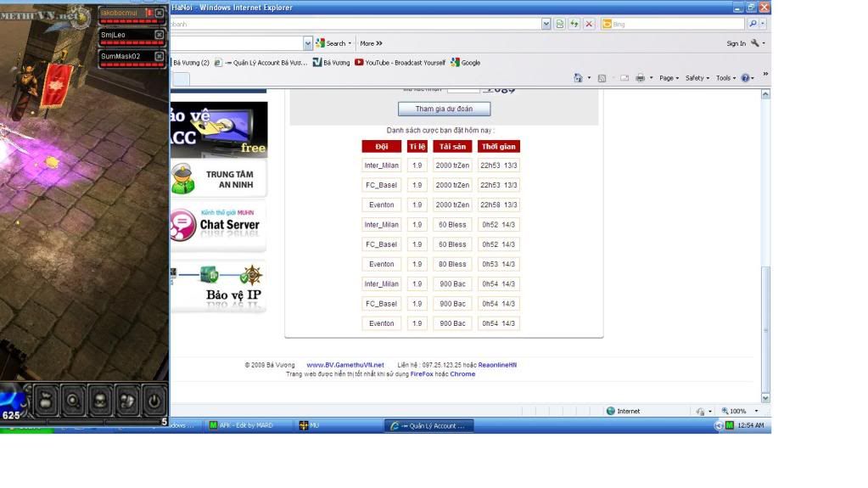This screenshot has width=868, height=488.
Task: Open the Safety menu
Action: point(697,78)
